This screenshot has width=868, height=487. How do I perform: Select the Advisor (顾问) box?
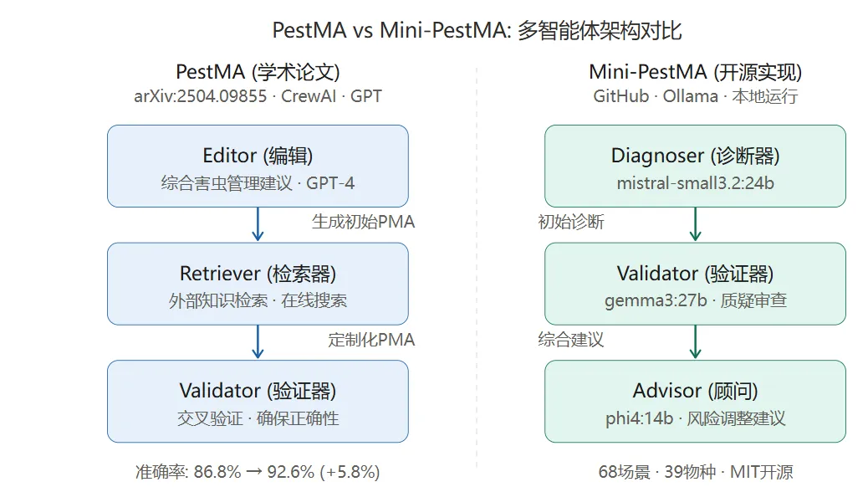coord(695,401)
